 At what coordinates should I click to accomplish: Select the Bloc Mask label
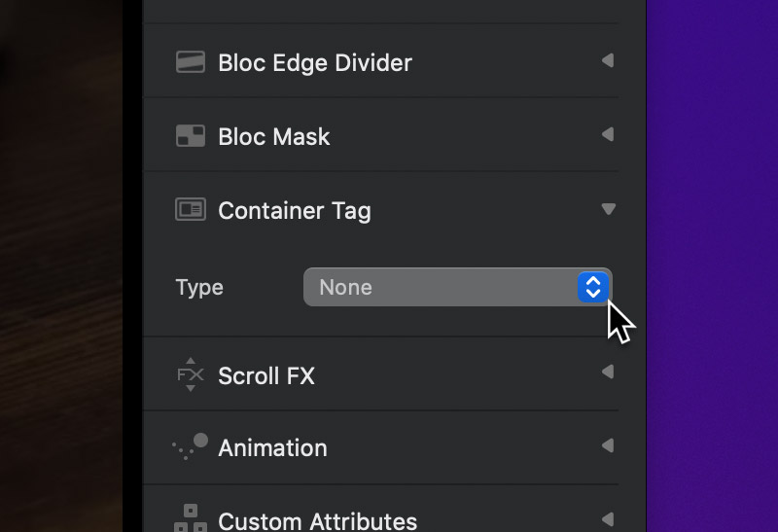[274, 137]
